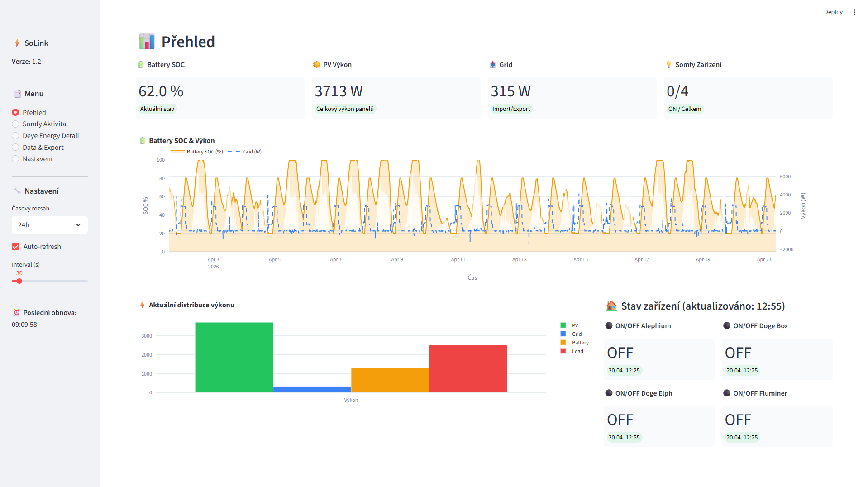Click the Deploy button
Screen dimensions: 868x487
833,12
